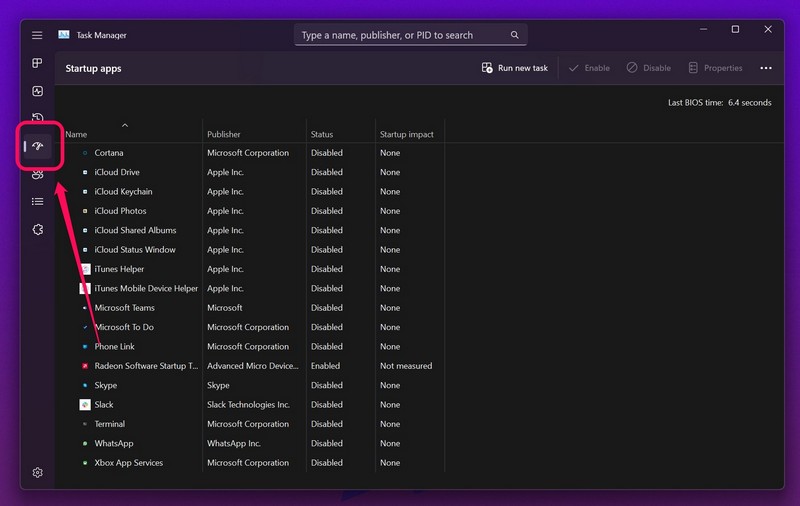The width and height of the screenshot is (800, 506).
Task: Sort by the Startup impact column
Action: (406, 134)
